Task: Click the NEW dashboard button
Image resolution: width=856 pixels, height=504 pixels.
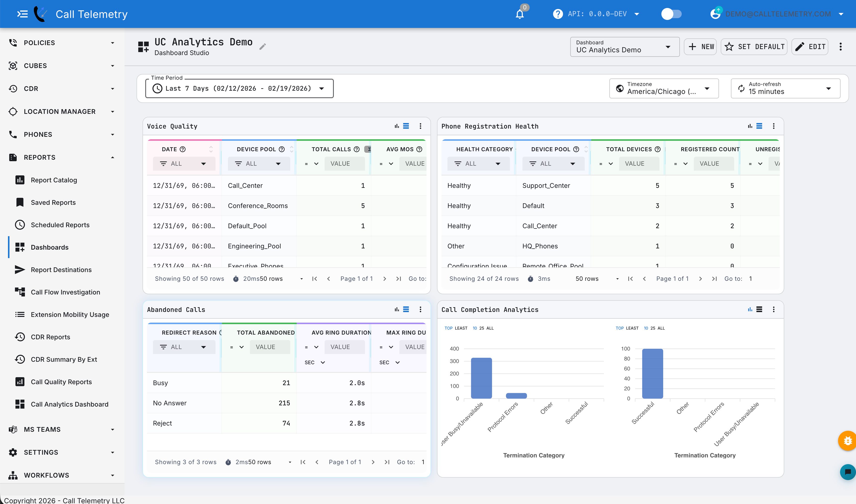Action: (x=701, y=47)
